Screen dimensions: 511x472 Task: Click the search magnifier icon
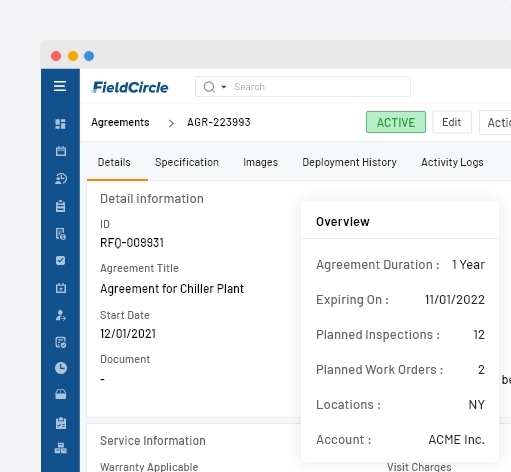click(x=209, y=87)
